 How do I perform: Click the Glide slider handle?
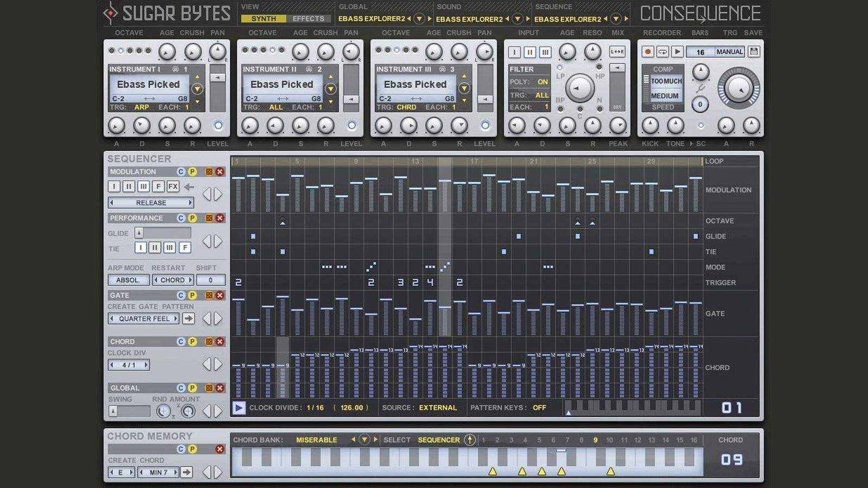coord(139,233)
